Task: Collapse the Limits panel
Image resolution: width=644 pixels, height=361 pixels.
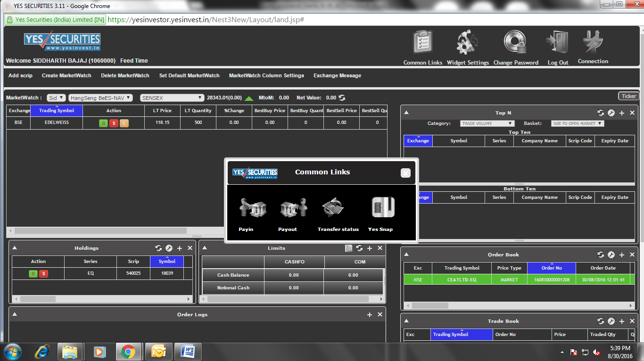Action: pos(205,248)
